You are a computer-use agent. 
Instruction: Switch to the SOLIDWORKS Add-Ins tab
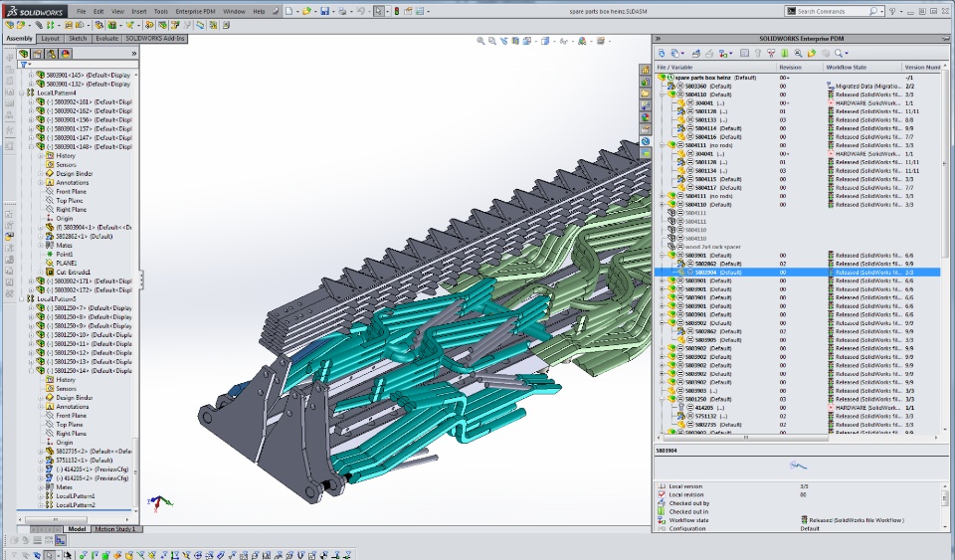(x=155, y=39)
